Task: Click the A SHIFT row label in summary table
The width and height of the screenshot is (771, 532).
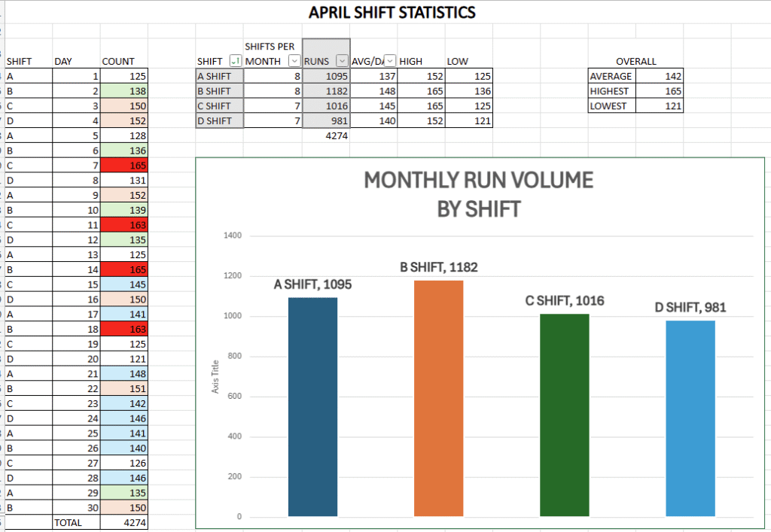Action: tap(219, 76)
